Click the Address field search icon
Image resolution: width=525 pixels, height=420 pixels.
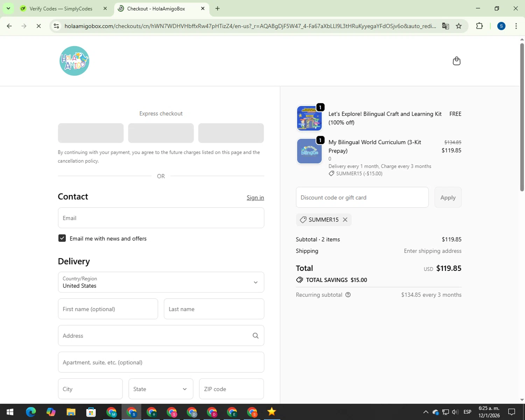[x=255, y=336]
